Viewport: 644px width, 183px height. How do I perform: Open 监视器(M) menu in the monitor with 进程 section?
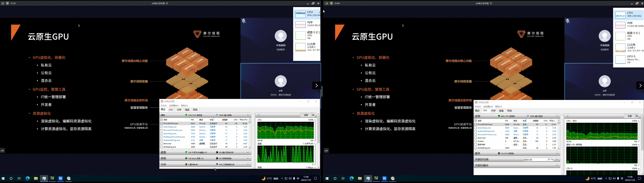488,107
